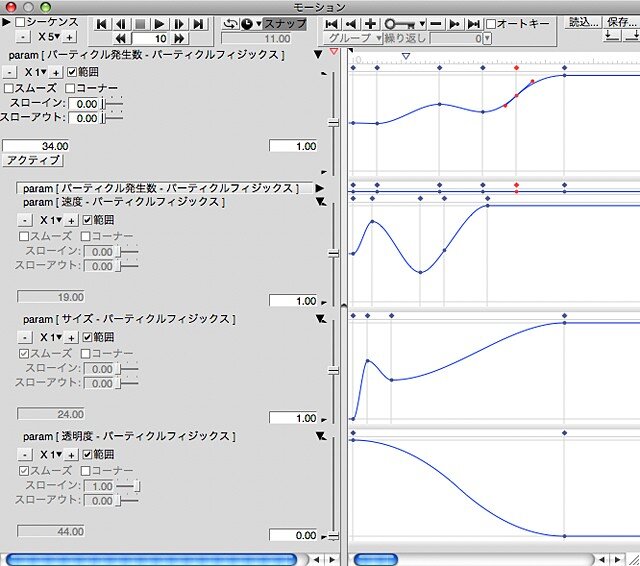This screenshot has width=640, height=566.
Task: Open the X 5 zoom factor menu
Action: point(49,37)
